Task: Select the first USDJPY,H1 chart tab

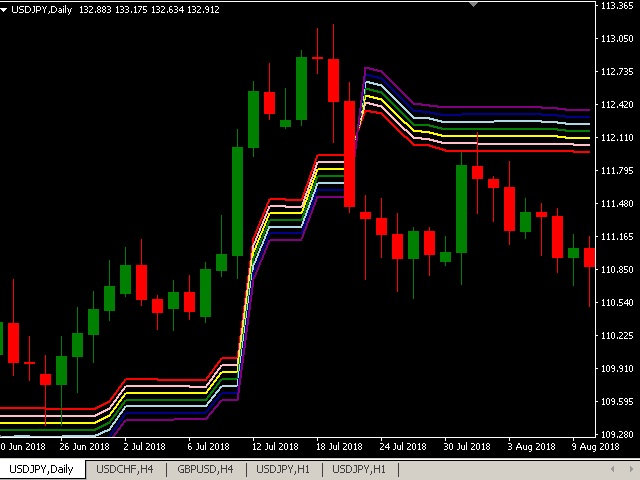Action: [x=283, y=469]
